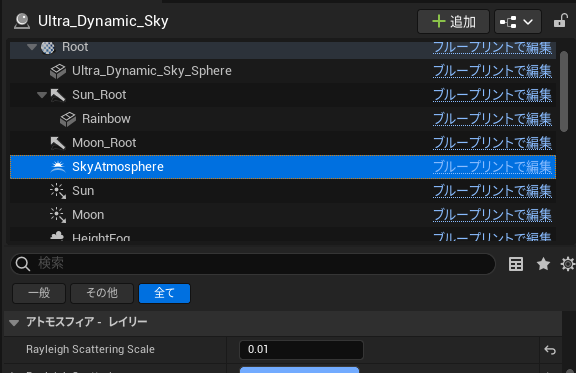576x373 pixels.
Task: Collapse the Sun_Root component
Action: 42,95
